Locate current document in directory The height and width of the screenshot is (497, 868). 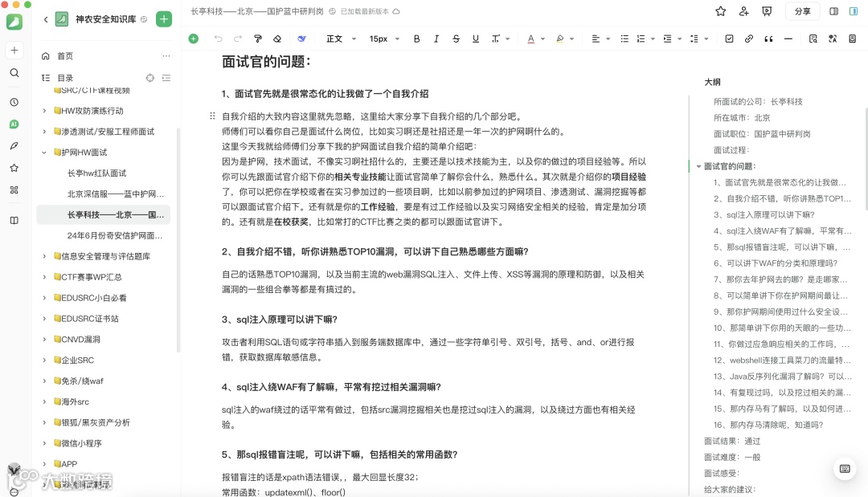pyautogui.click(x=150, y=78)
